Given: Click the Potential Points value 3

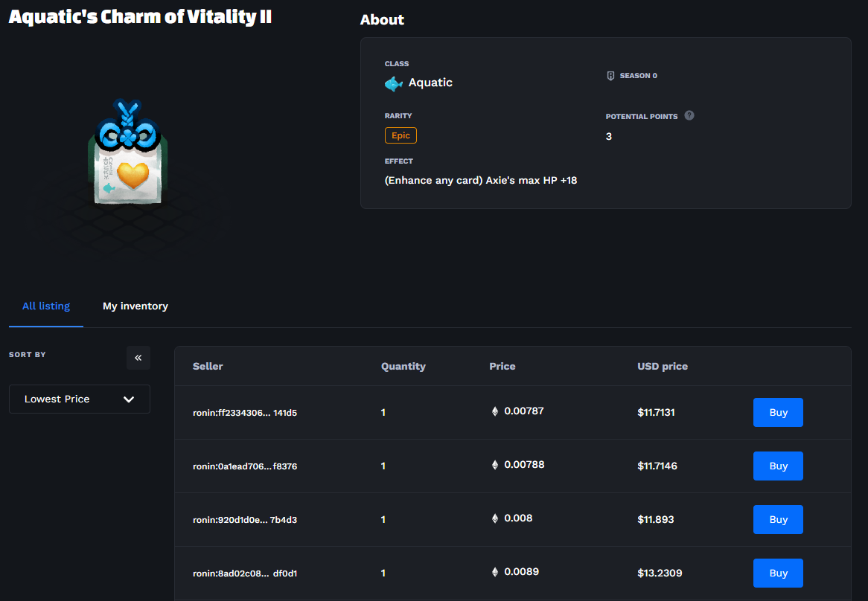Looking at the screenshot, I should point(608,137).
